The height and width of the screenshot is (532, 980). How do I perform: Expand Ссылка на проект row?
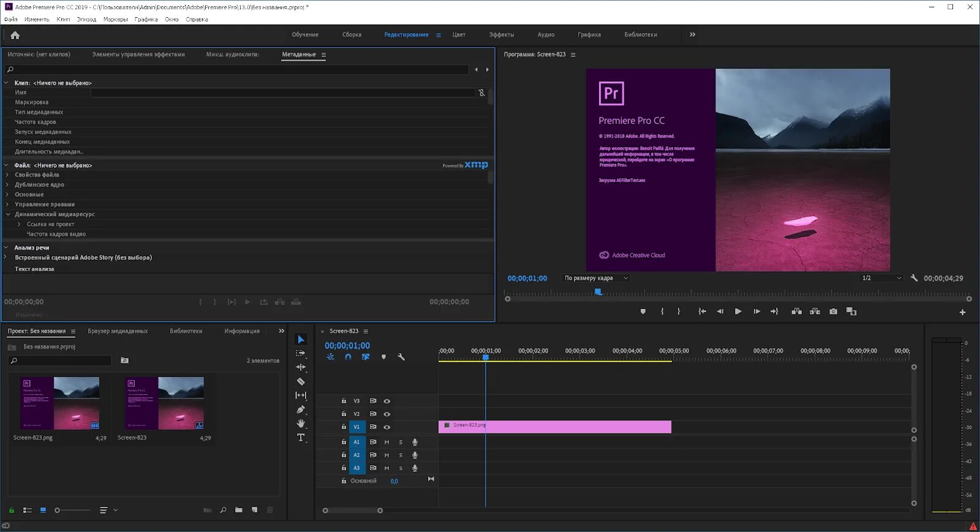pos(19,224)
